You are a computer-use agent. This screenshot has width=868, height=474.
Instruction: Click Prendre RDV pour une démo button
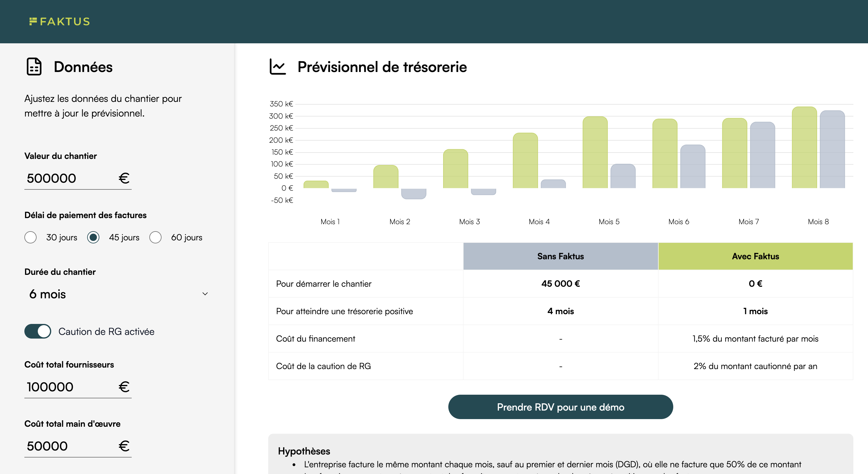560,407
